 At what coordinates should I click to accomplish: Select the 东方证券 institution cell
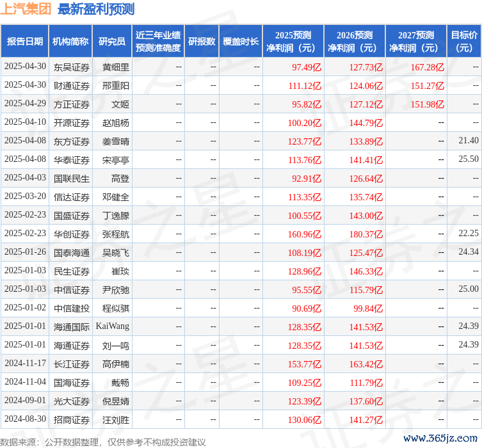[71, 141]
